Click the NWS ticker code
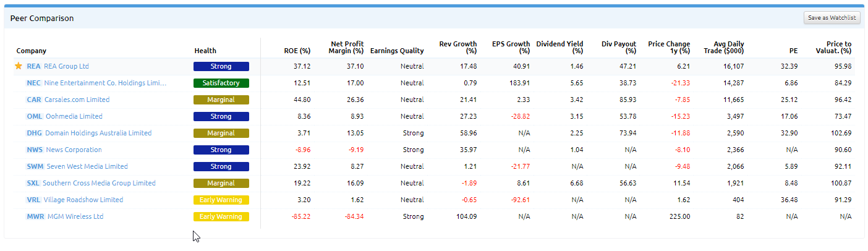The height and width of the screenshot is (251, 868). tap(35, 150)
